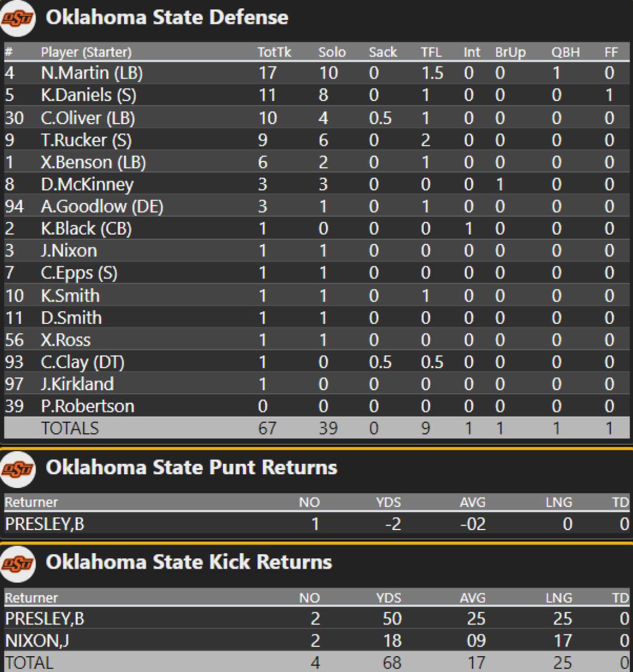Click Oklahoma State Punt Returns heading
Screen dimensions: 633x672
tap(191, 468)
